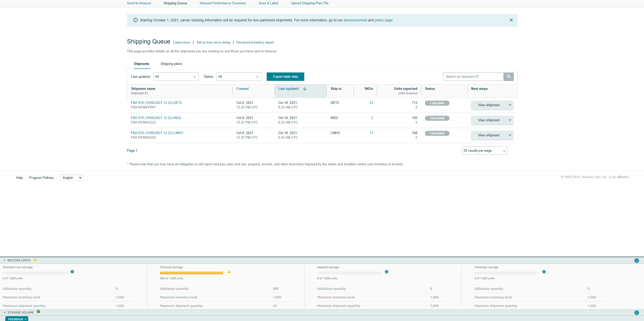The image size is (644, 321).
Task: Click the Restock Limits warning triangle icon
Action: (35, 260)
